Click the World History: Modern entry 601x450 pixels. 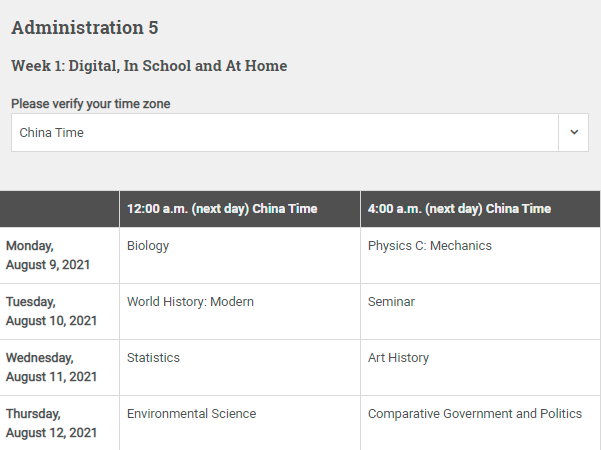tap(190, 302)
